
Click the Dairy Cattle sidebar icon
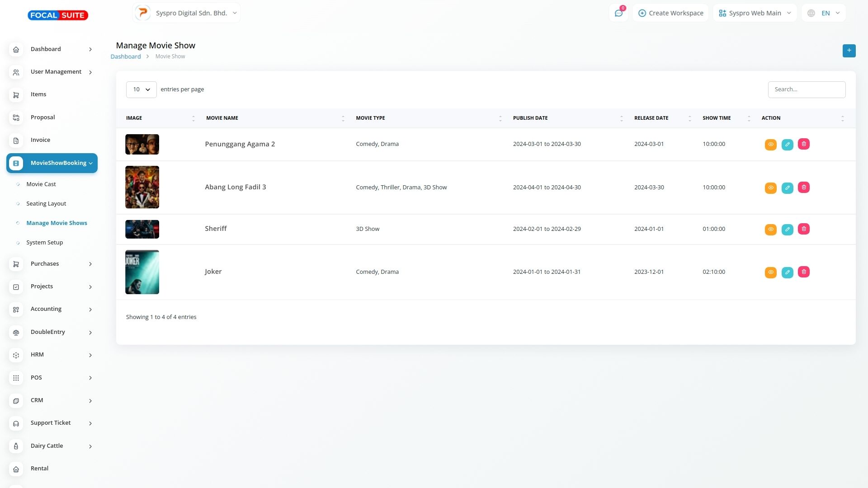16,446
